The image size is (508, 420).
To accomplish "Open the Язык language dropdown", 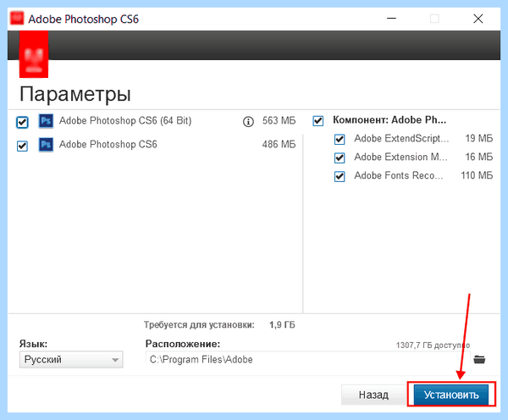I will [x=71, y=359].
